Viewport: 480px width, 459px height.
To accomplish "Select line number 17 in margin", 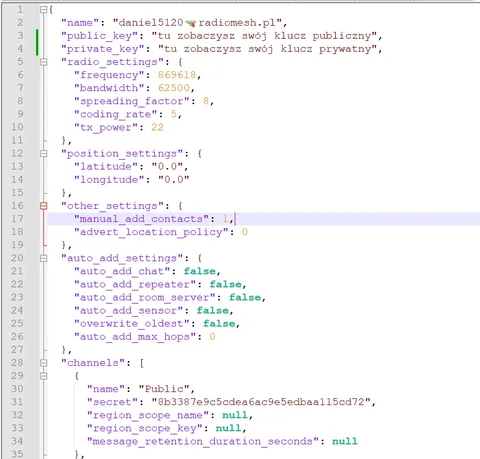I will [x=17, y=219].
